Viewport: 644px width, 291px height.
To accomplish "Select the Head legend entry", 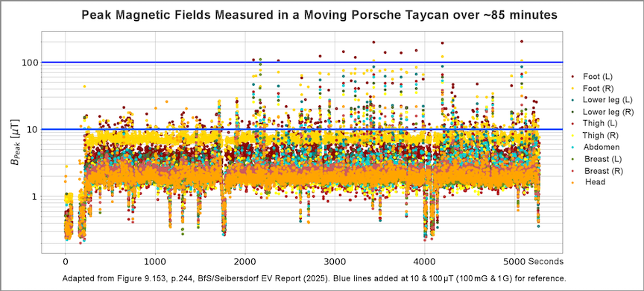I will 595,182.
